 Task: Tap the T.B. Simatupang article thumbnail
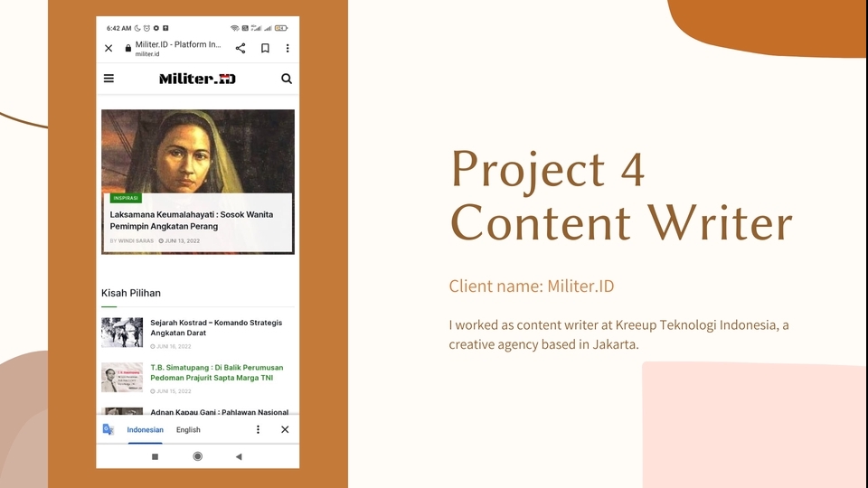[122, 377]
